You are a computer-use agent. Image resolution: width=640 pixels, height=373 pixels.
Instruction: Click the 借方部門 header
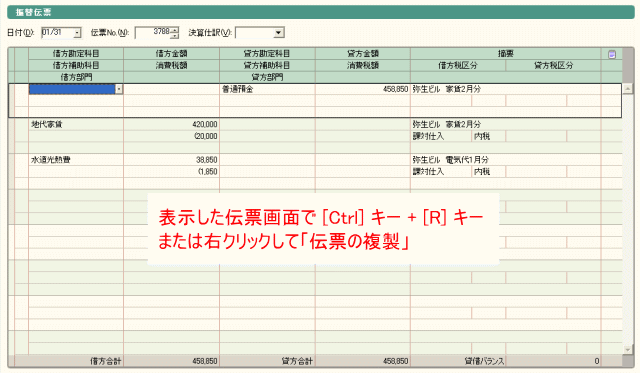coord(76,77)
